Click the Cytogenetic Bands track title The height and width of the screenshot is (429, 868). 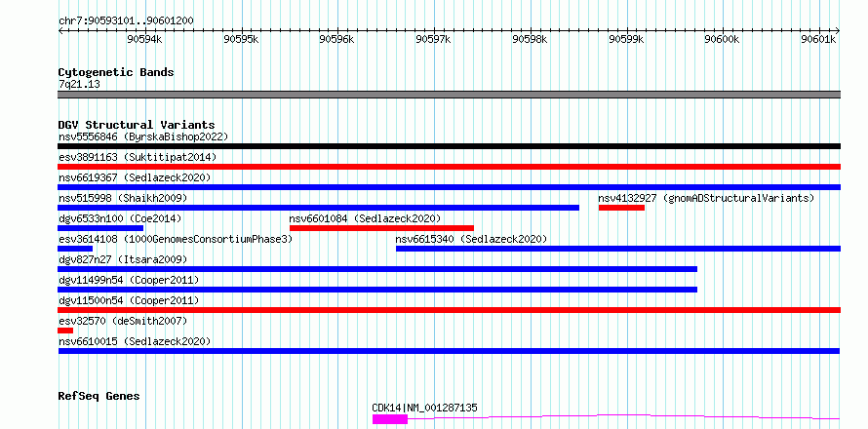[x=116, y=72]
